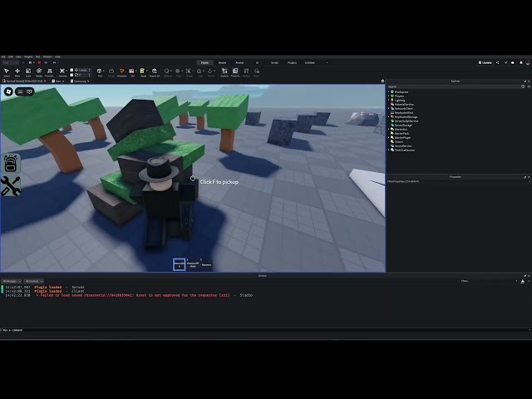Open the Material picker icon
This screenshot has height=399, width=532.
coord(167,72)
